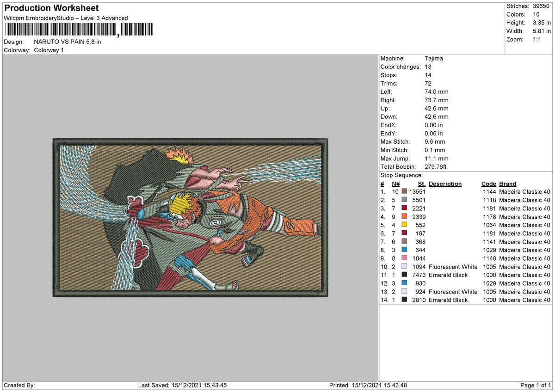Click the Width value 5.81 in
The width and height of the screenshot is (555, 392).
pyautogui.click(x=541, y=31)
